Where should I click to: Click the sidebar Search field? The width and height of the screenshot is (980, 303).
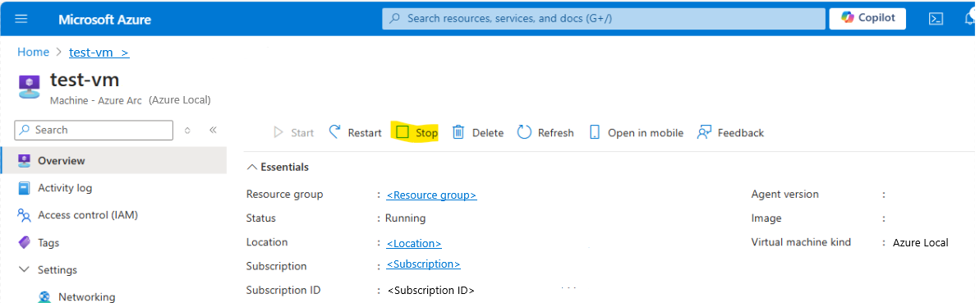[x=93, y=130]
